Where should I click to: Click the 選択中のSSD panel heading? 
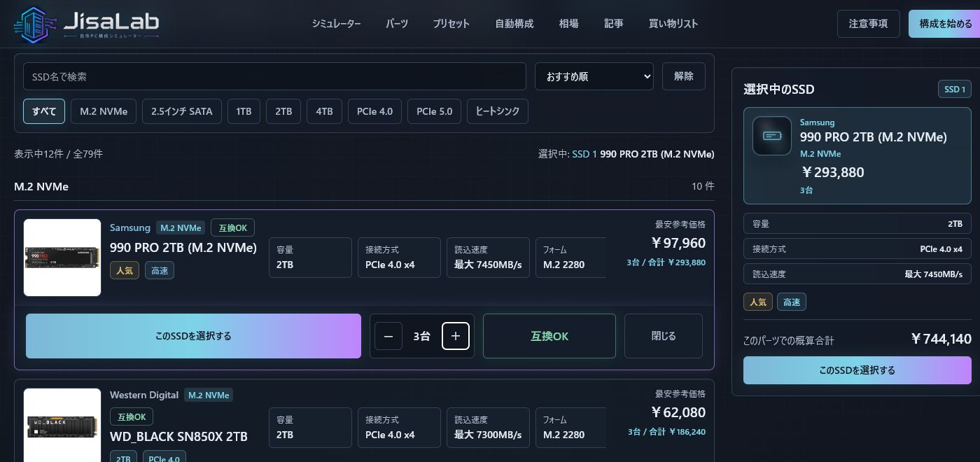coord(779,89)
